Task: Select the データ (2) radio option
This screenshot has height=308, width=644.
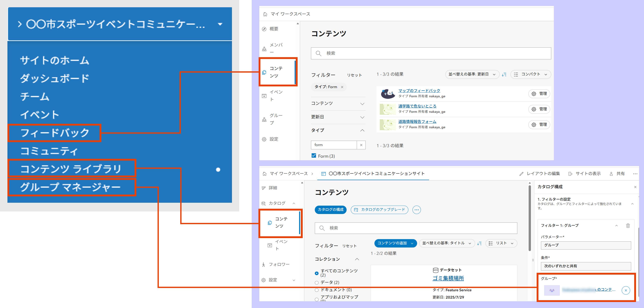Action: click(x=317, y=283)
